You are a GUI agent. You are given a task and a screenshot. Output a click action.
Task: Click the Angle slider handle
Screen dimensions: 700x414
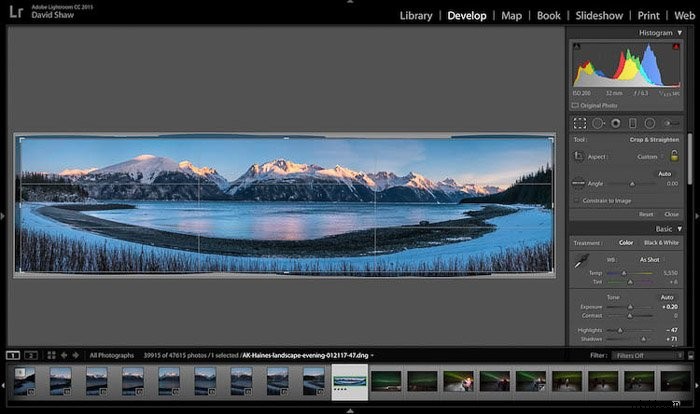[632, 184]
